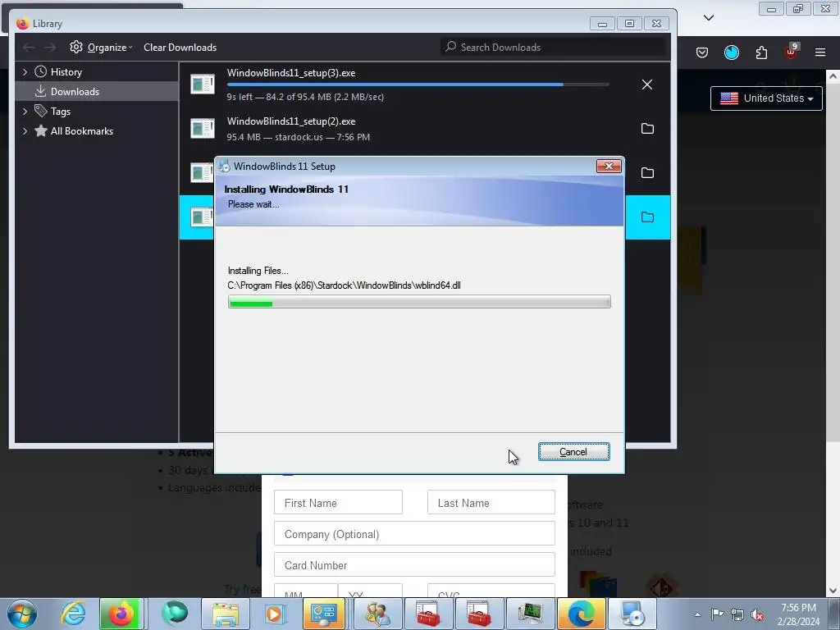Select WindowBlinds11_setup(2).exe download entry

[424, 129]
